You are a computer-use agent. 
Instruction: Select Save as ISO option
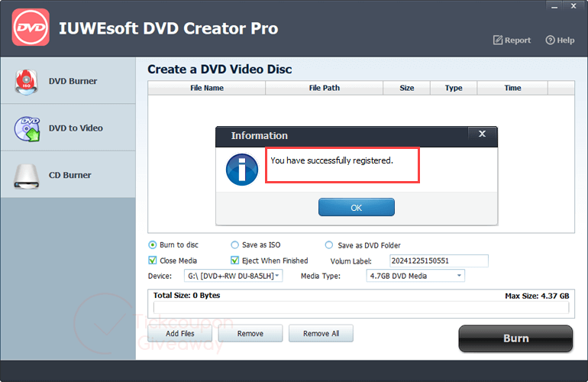[x=234, y=245]
